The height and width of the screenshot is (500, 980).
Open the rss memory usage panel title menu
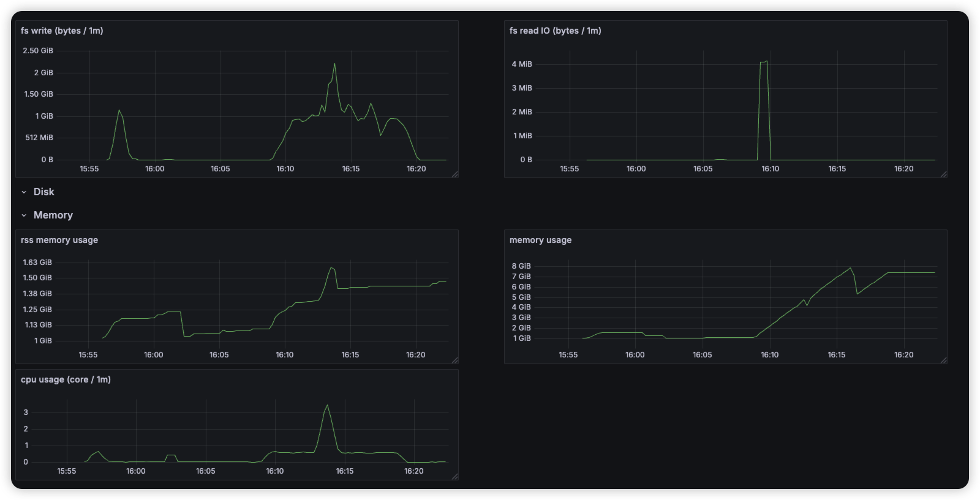pos(59,240)
